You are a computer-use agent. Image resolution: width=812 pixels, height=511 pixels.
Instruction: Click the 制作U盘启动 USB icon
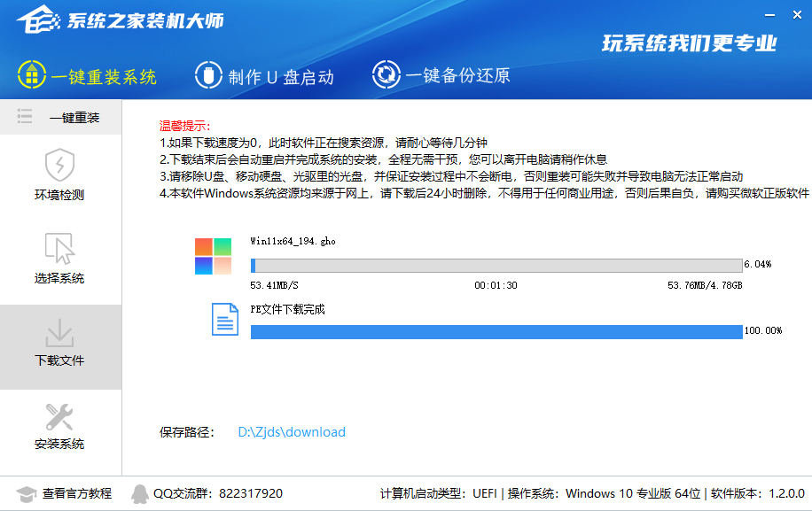(208, 75)
